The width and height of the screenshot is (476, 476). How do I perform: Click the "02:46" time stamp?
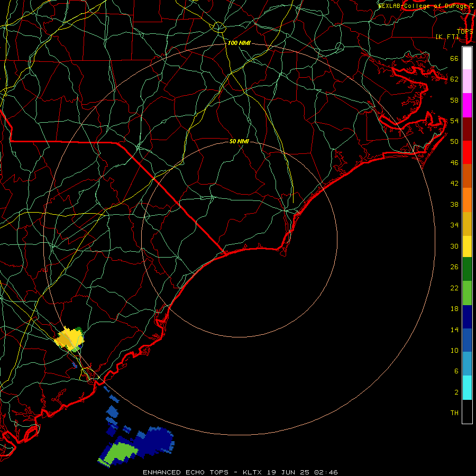pos(325,472)
